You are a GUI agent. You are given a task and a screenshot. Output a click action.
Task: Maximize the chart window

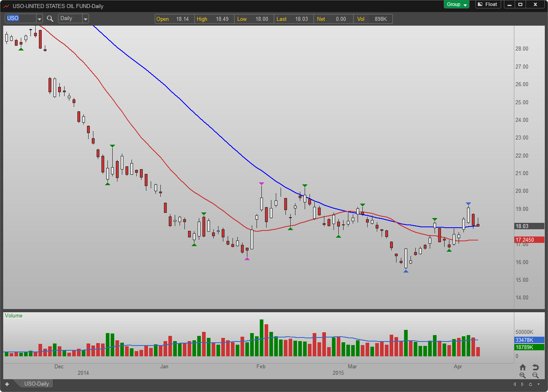pyautogui.click(x=520, y=4)
